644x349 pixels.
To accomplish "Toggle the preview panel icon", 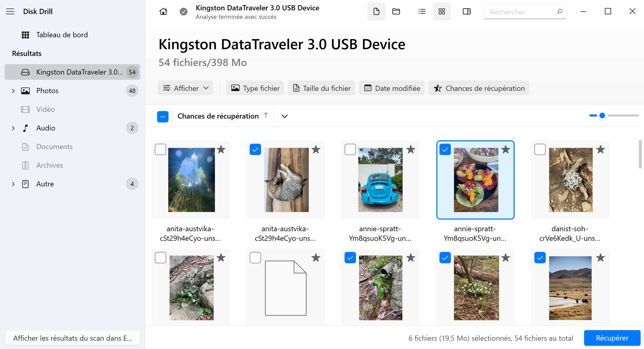I will pos(466,11).
